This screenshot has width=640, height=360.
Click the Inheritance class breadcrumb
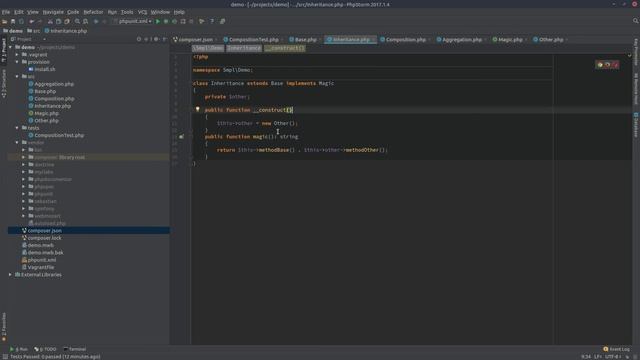point(244,48)
